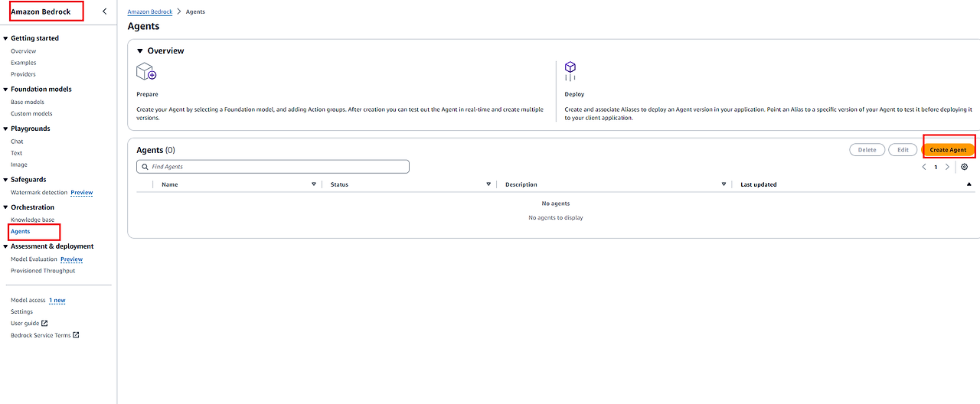This screenshot has height=404, width=980.
Task: Open the Chat playground
Action: [x=17, y=142]
